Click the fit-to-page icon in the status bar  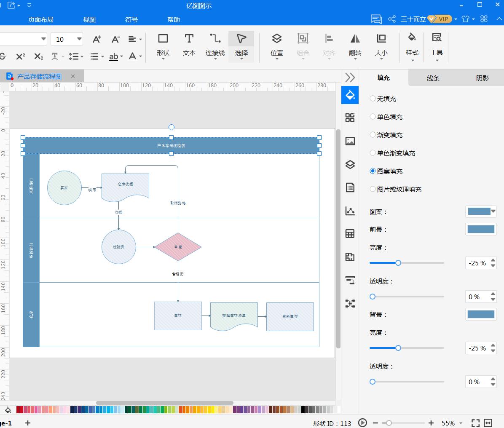(475, 423)
